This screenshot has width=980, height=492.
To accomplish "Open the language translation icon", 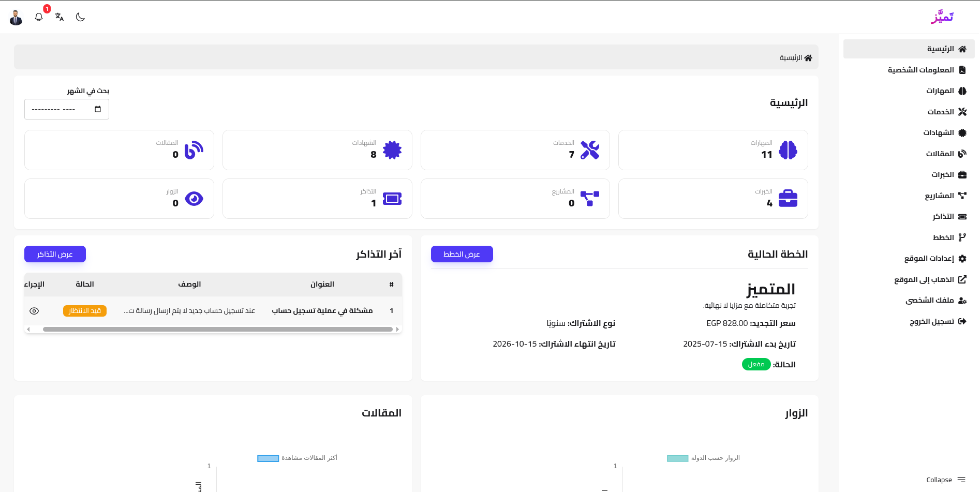I will [x=60, y=17].
